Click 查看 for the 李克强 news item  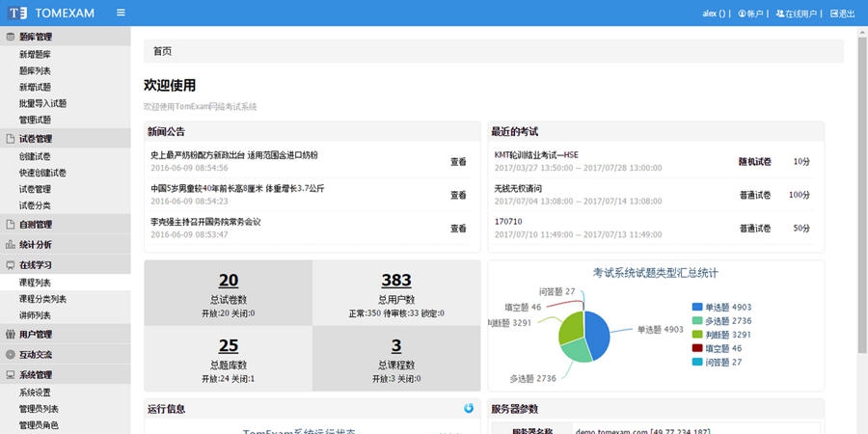coord(458,229)
